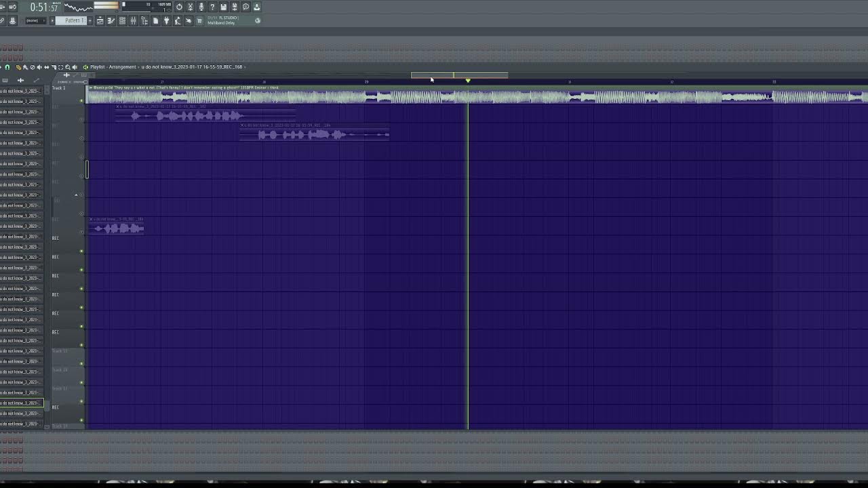Open the Playlist menu speaker icon by the title
Viewport: 868px width, 488px height.
pos(85,67)
